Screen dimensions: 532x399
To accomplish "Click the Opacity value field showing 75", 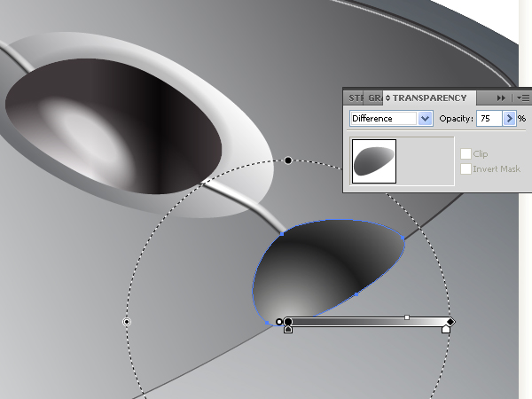I will pyautogui.click(x=489, y=119).
